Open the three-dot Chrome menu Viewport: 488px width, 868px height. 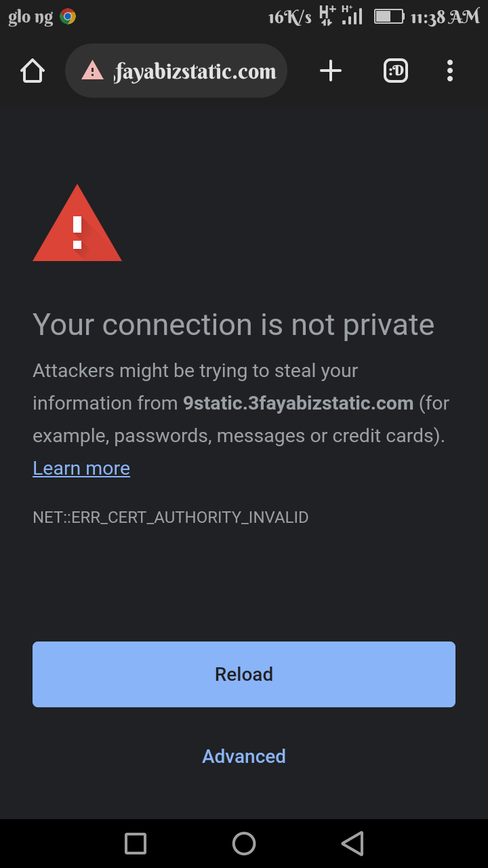[450, 71]
